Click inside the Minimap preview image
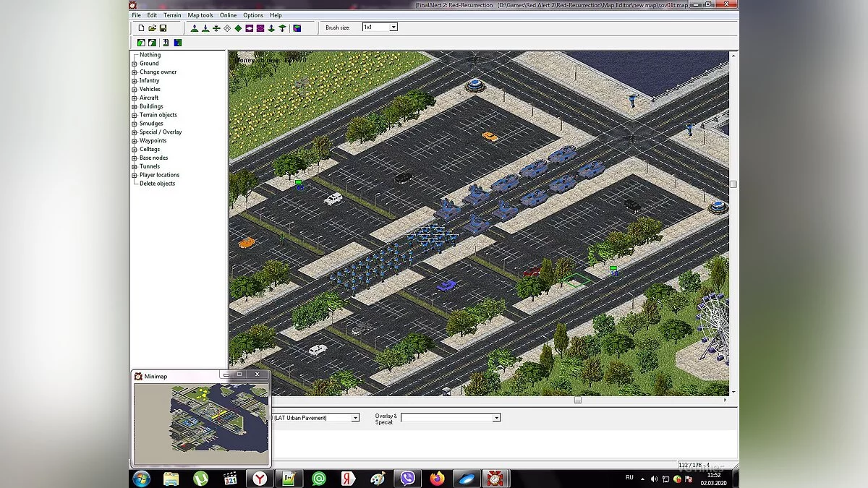This screenshot has height=488, width=868. pyautogui.click(x=200, y=423)
